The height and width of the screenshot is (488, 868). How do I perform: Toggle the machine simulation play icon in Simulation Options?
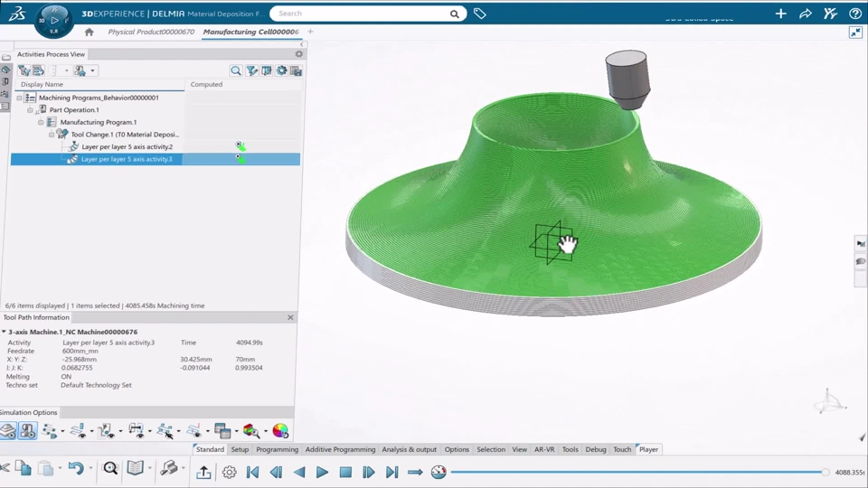click(x=27, y=430)
